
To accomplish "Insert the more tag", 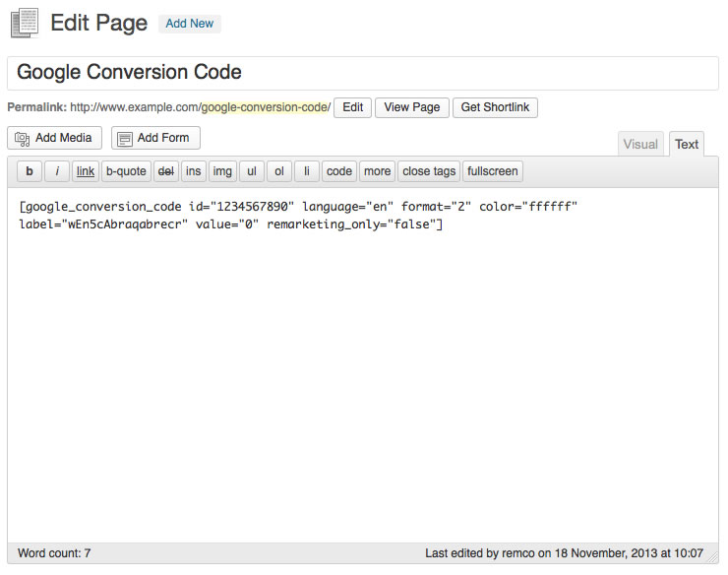I will (377, 171).
